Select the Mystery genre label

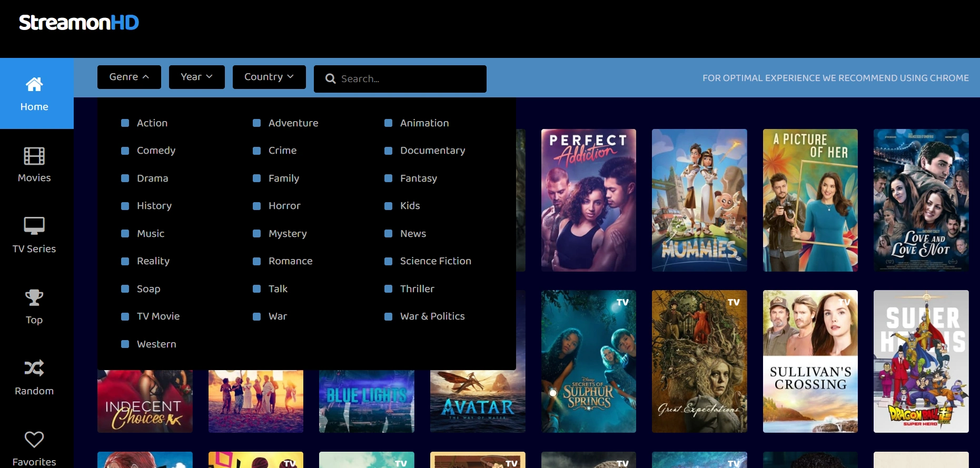pyautogui.click(x=288, y=234)
